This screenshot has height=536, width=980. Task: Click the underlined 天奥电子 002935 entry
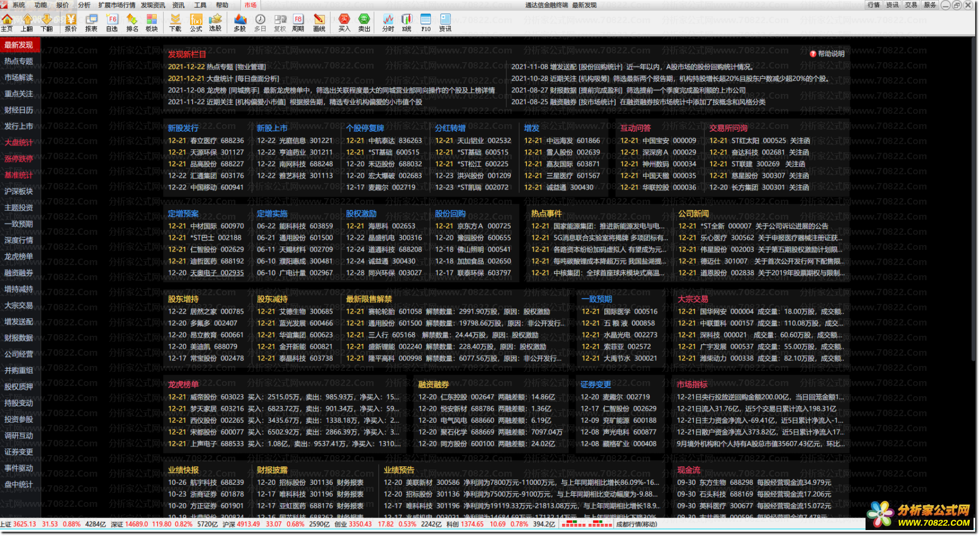[217, 273]
